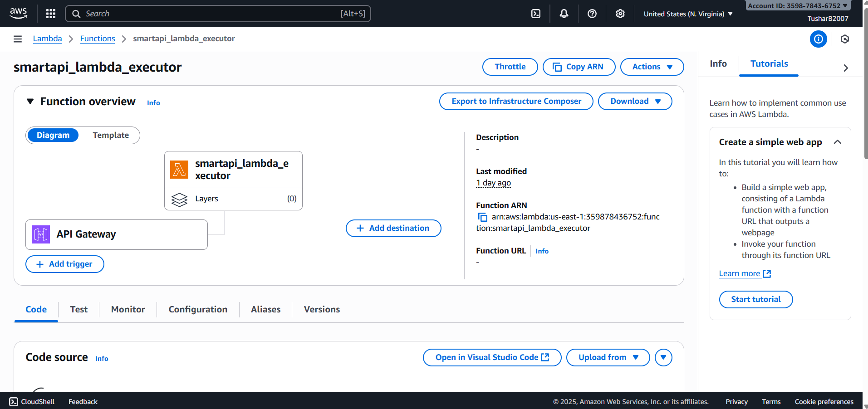Screen dimensions: 868x409
Task: Select the Tutorials tab in help panel
Action: 769,64
